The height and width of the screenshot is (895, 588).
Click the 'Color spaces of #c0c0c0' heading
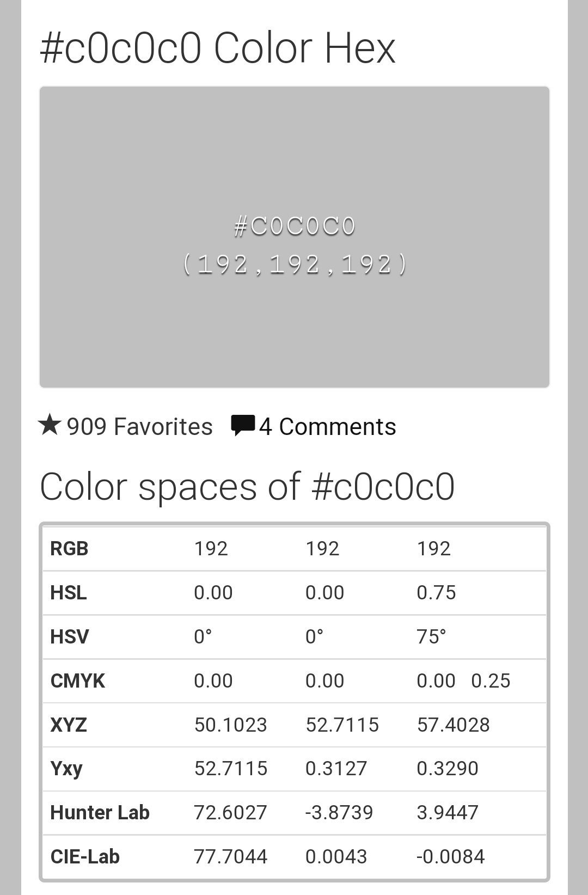coord(247,487)
